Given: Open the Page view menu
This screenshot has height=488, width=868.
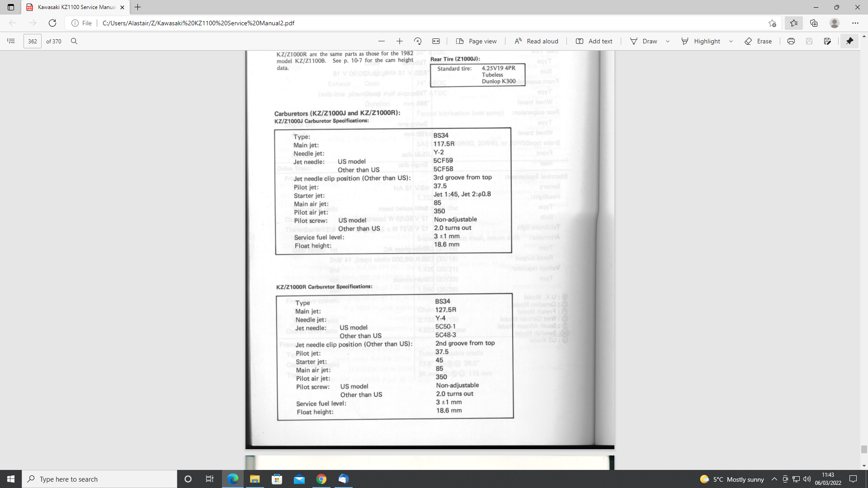Looking at the screenshot, I should 476,41.
